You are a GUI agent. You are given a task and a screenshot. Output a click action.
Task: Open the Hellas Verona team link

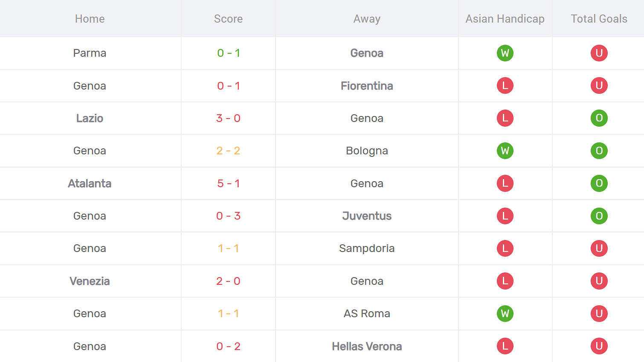[x=367, y=346]
